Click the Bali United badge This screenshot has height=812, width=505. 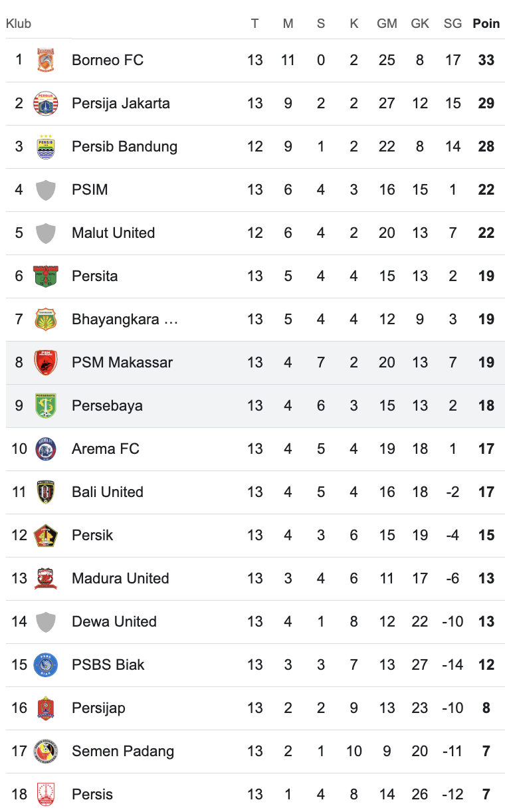[x=46, y=492]
